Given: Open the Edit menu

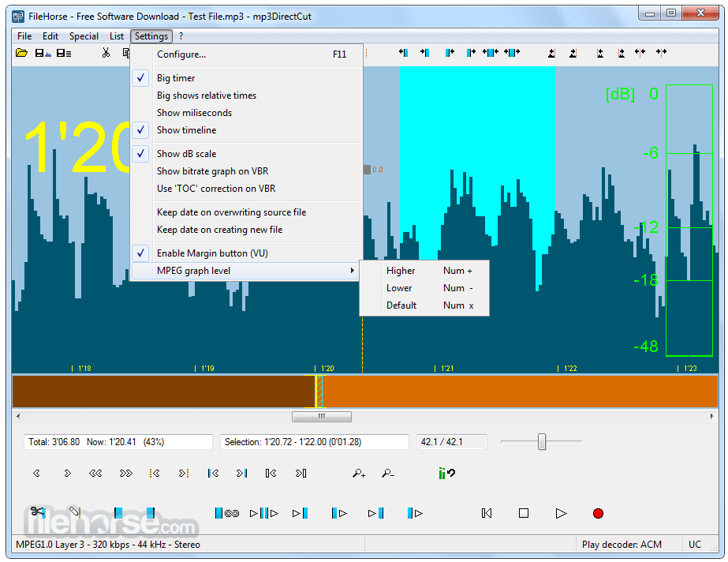Looking at the screenshot, I should click(x=50, y=36).
